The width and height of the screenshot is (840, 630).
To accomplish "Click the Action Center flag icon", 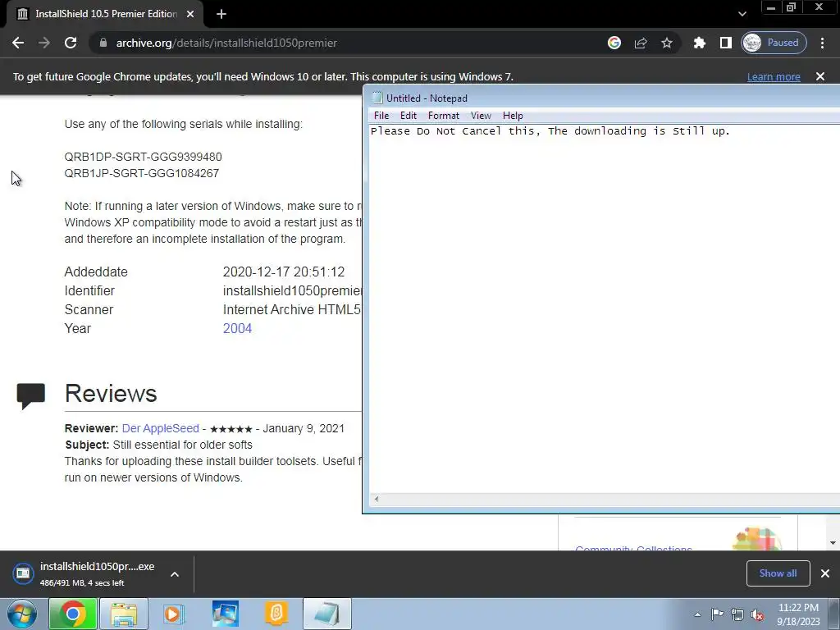I will (x=717, y=614).
